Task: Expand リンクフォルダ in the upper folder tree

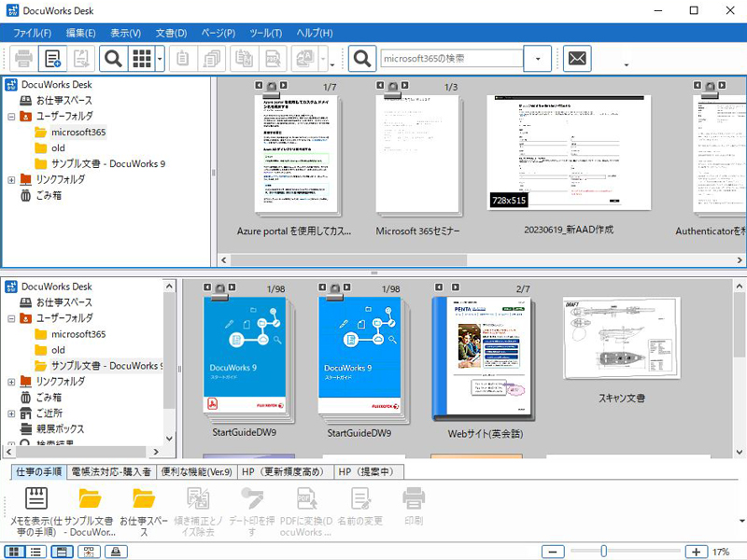Action: tap(11, 179)
